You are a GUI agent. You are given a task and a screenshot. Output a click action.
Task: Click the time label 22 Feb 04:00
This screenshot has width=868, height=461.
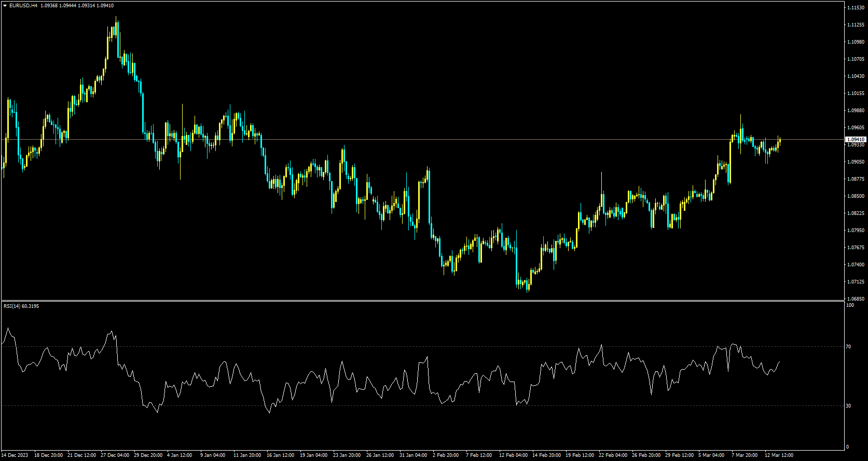(613, 455)
